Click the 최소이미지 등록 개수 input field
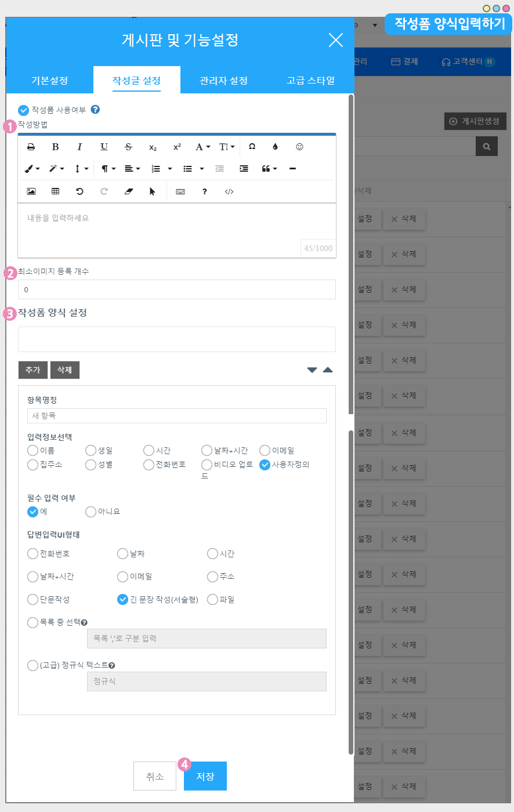This screenshot has width=514, height=812. click(176, 289)
